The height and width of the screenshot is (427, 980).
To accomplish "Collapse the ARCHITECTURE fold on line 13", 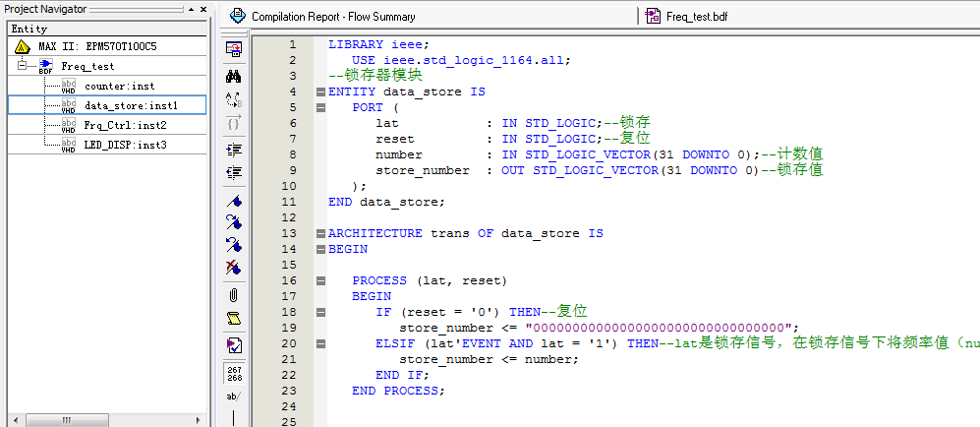I will coord(321,234).
